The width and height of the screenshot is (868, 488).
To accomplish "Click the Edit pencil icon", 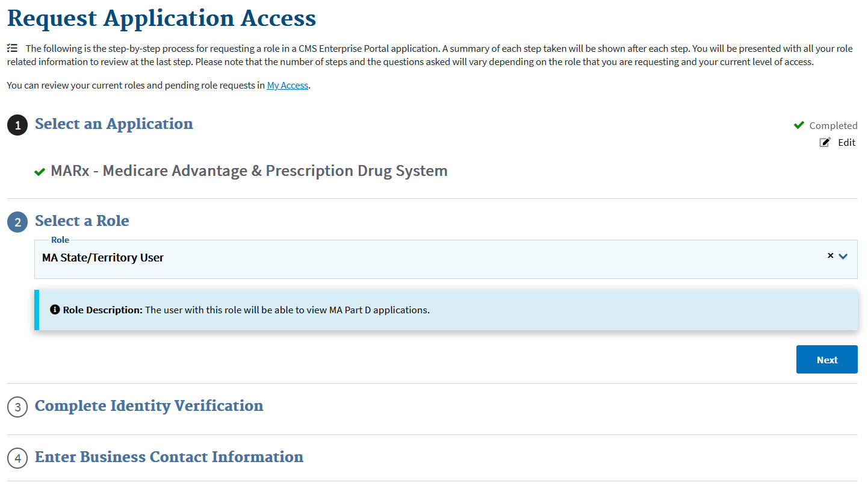I will point(825,142).
